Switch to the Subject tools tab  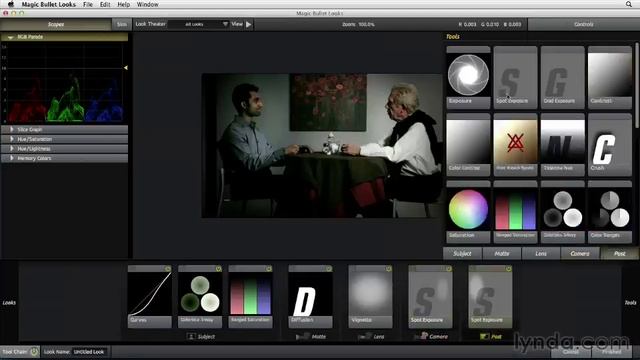click(462, 253)
